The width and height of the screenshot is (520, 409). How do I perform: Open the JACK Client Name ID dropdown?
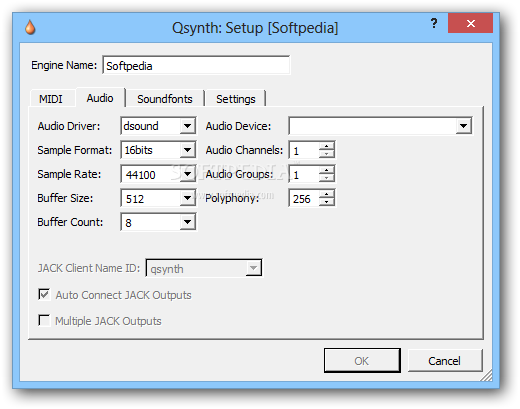point(253,268)
